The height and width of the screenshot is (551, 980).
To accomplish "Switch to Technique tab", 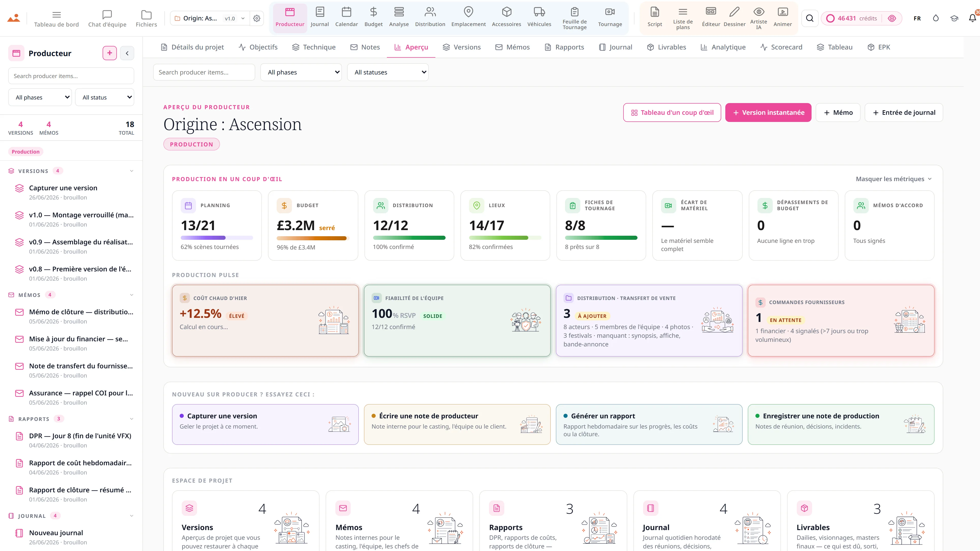I will [x=314, y=47].
